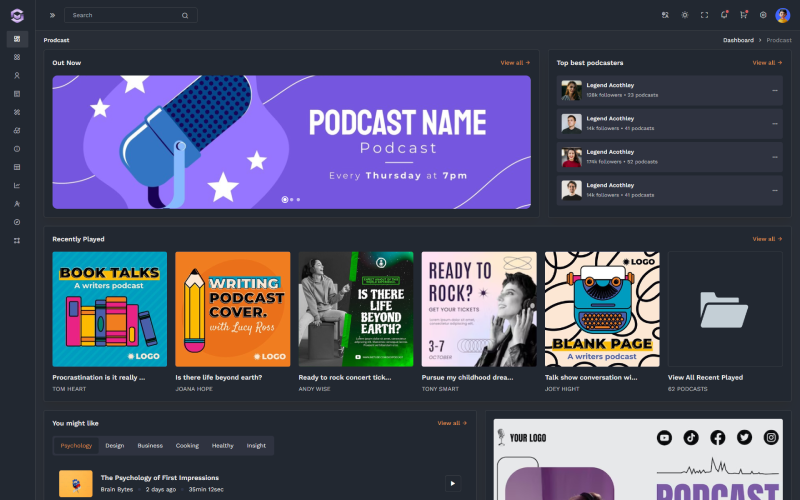The height and width of the screenshot is (500, 800).
Task: Open the language translate icon
Action: (665, 15)
